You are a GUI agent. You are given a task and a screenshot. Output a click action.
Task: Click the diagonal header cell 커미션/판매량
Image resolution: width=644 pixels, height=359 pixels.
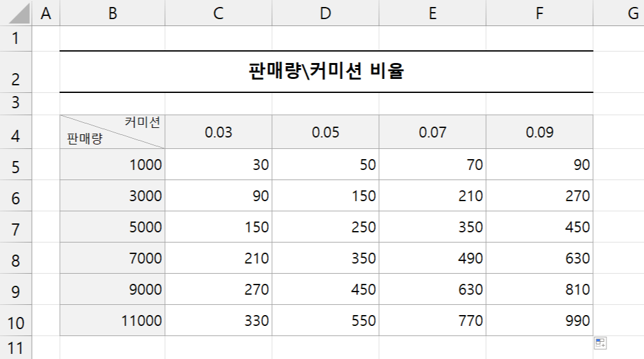pyautogui.click(x=113, y=132)
